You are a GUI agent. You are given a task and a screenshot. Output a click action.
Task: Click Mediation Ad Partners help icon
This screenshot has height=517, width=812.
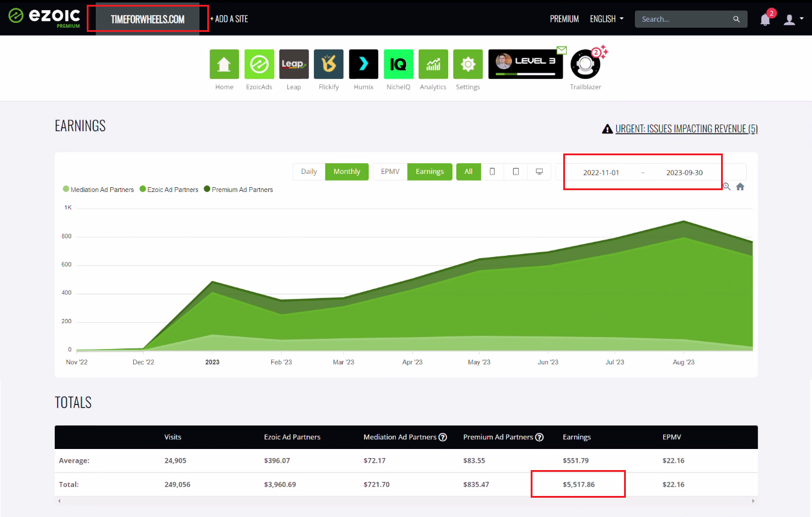(x=443, y=437)
